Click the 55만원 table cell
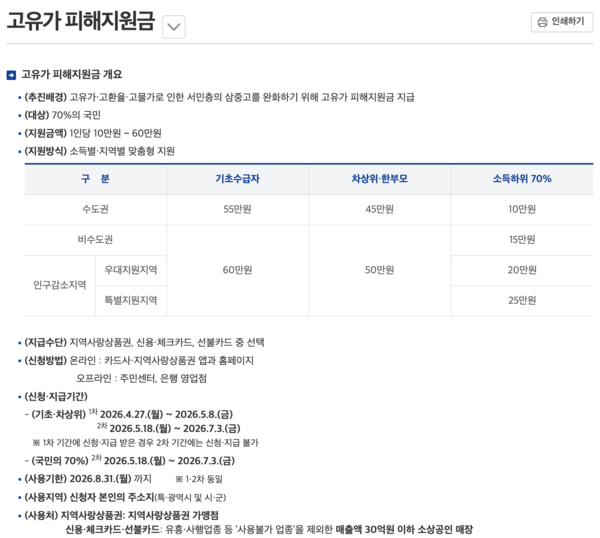The image size is (600, 538). [237, 209]
